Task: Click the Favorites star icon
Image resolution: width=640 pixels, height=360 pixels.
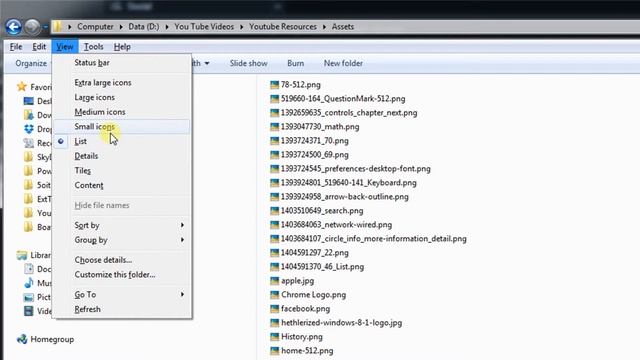Action: [x=22, y=87]
